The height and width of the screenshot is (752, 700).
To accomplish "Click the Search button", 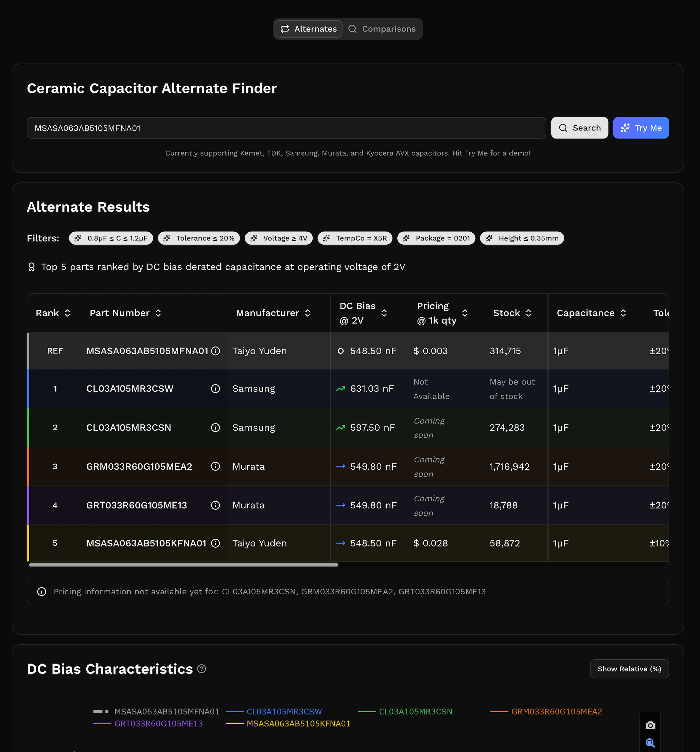I will coord(579,128).
